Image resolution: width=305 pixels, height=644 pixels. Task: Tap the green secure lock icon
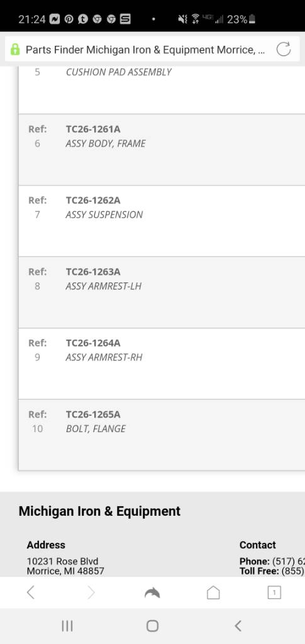[x=15, y=50]
